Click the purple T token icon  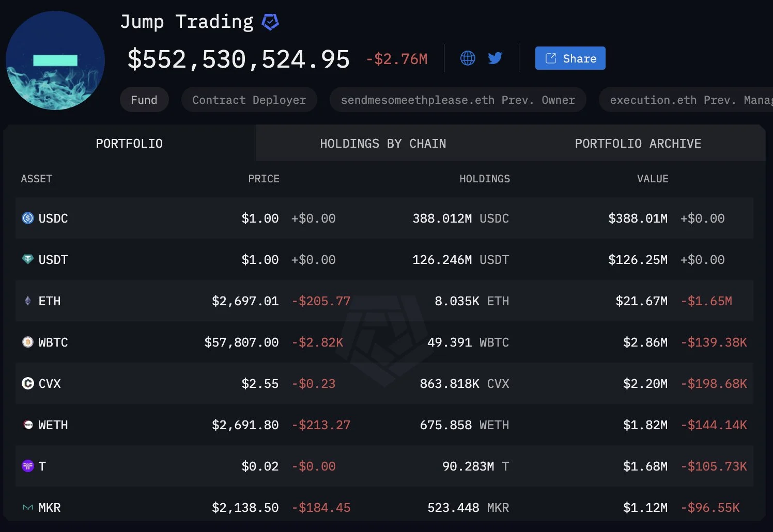(x=28, y=466)
